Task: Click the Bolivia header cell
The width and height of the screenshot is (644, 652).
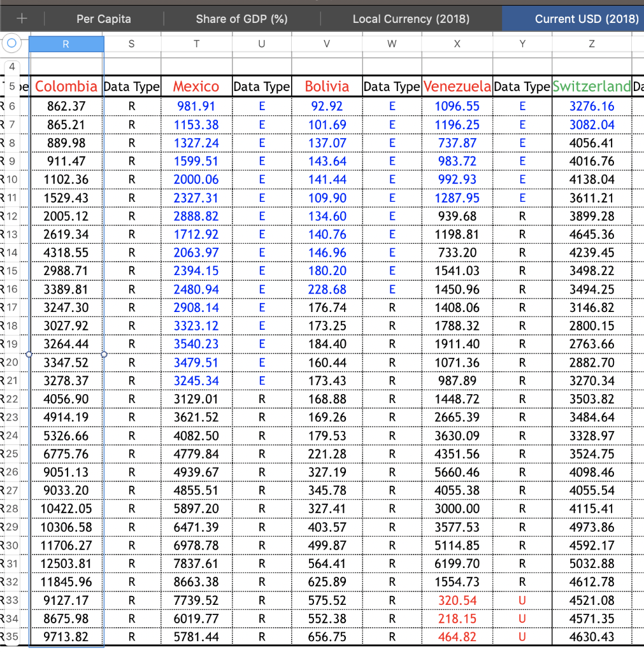Action: coord(327,87)
